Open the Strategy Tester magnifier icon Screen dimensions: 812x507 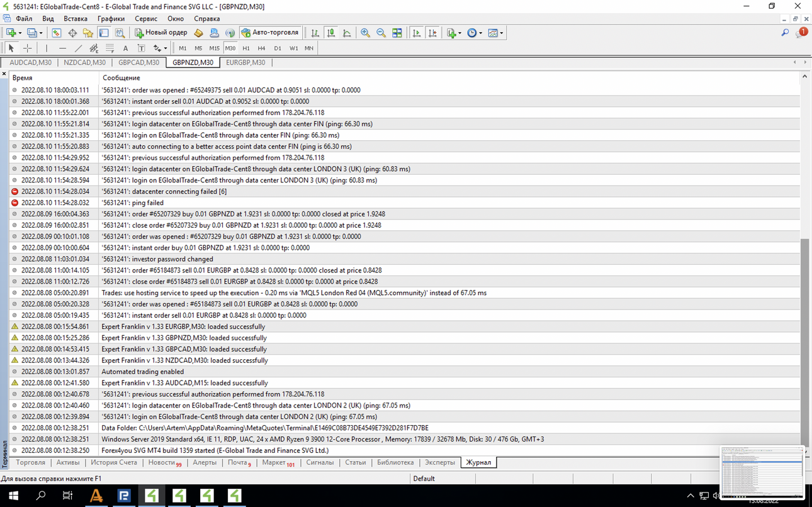120,33
